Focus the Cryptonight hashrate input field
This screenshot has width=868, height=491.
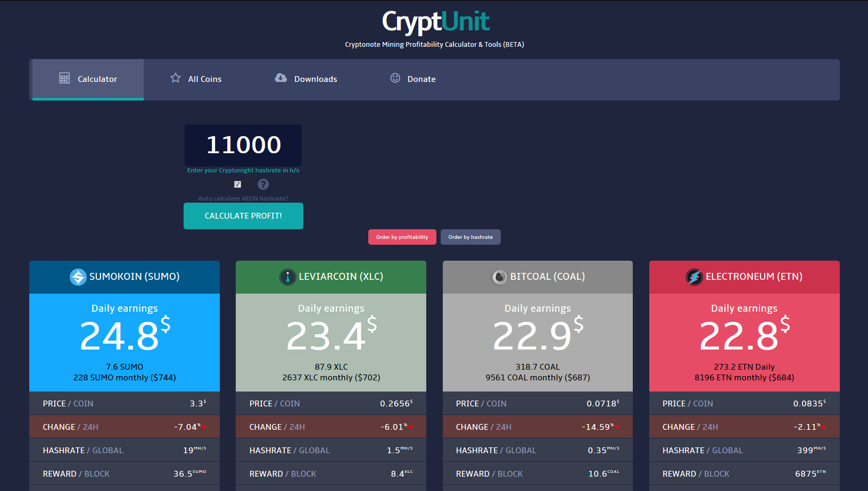coord(243,145)
